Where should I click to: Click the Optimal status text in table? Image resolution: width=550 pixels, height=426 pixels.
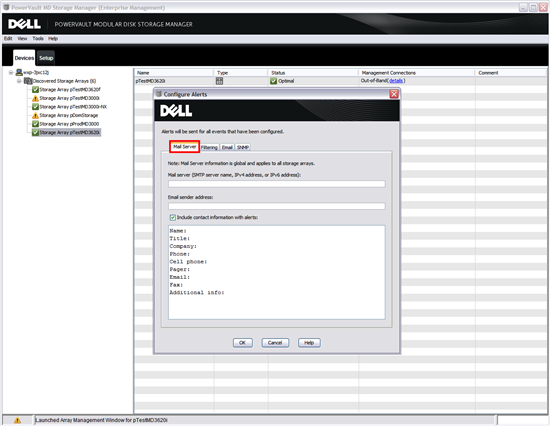286,81
